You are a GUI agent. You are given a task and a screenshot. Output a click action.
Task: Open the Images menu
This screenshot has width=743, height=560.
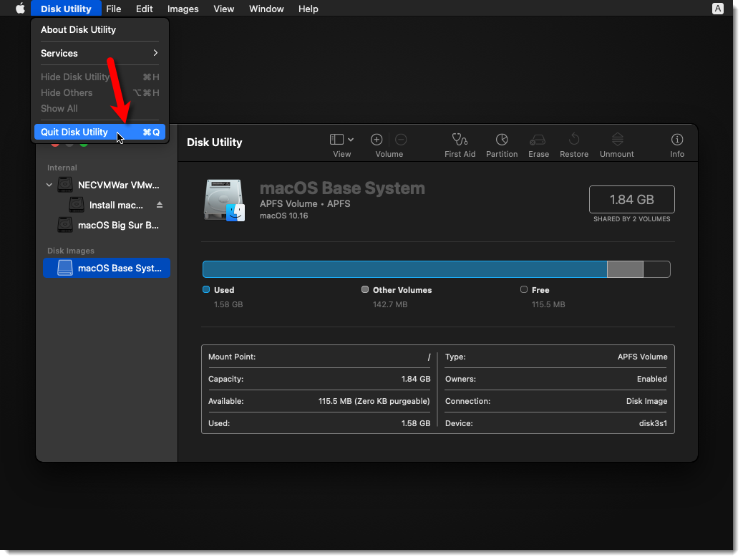pyautogui.click(x=183, y=9)
